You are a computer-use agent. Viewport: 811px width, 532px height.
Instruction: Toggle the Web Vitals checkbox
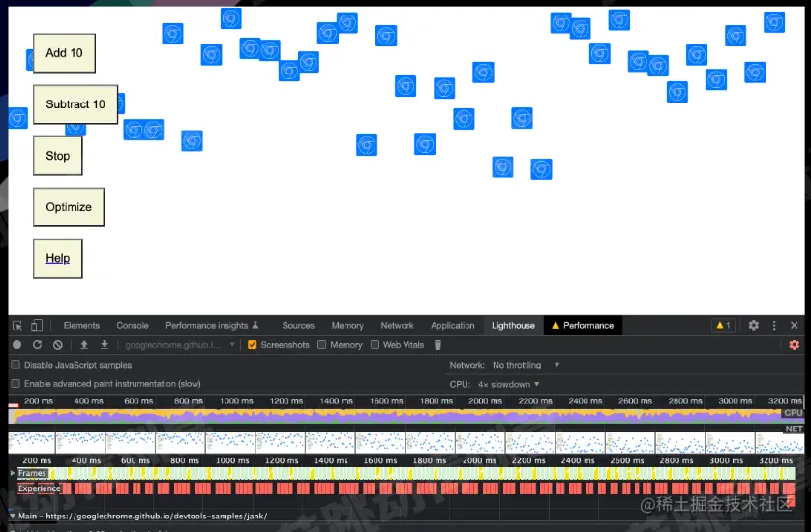point(375,345)
